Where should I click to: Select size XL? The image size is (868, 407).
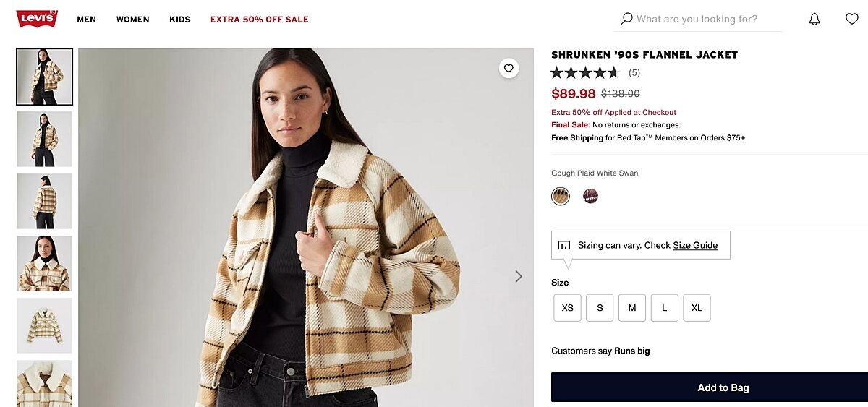click(697, 308)
